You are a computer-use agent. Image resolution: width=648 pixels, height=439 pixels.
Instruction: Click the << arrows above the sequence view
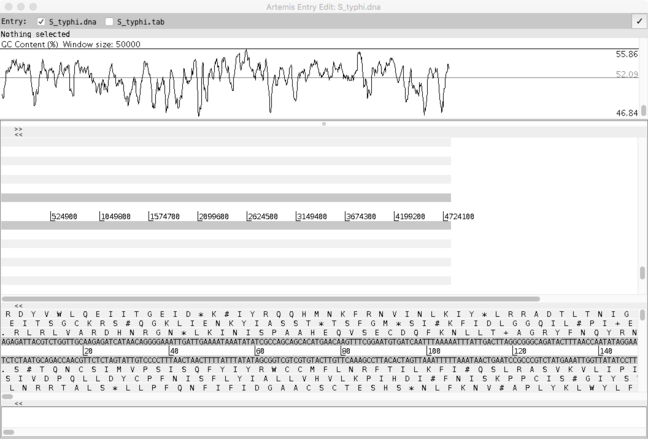(18, 306)
